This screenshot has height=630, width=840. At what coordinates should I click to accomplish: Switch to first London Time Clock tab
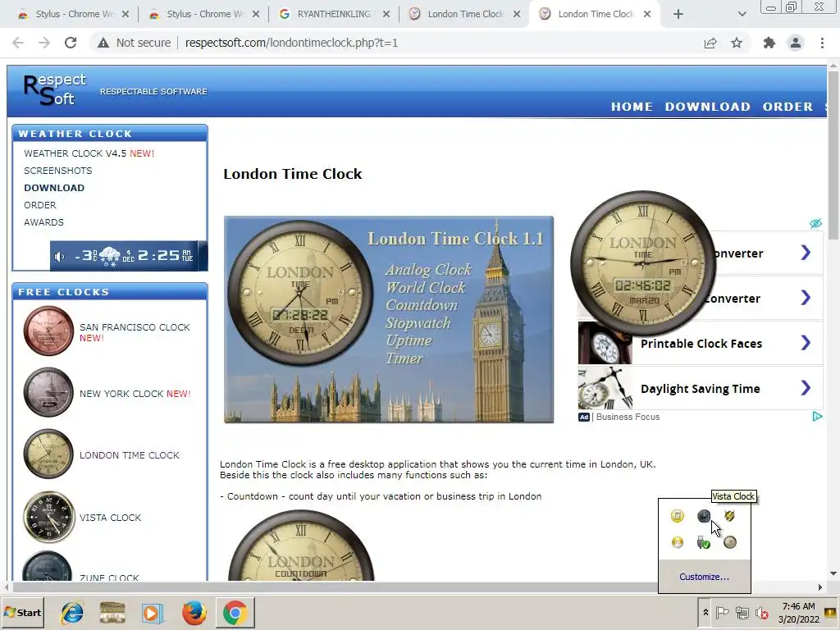point(465,14)
